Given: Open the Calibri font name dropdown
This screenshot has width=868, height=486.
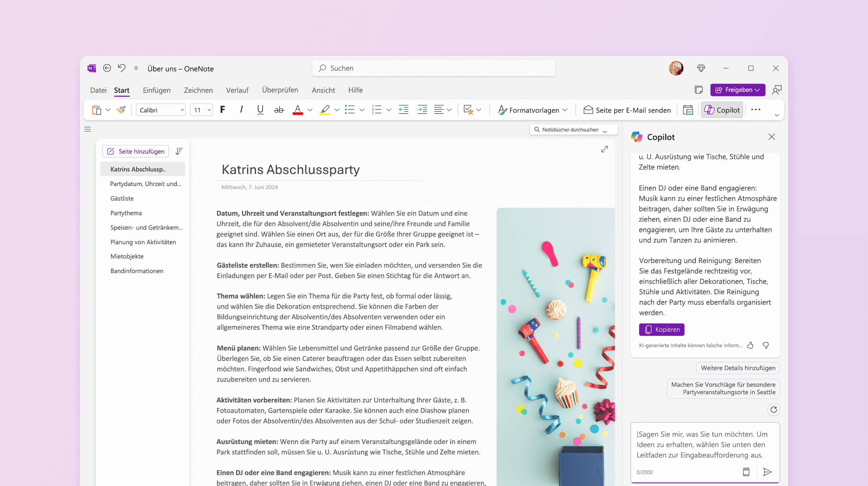Looking at the screenshot, I should [x=161, y=110].
